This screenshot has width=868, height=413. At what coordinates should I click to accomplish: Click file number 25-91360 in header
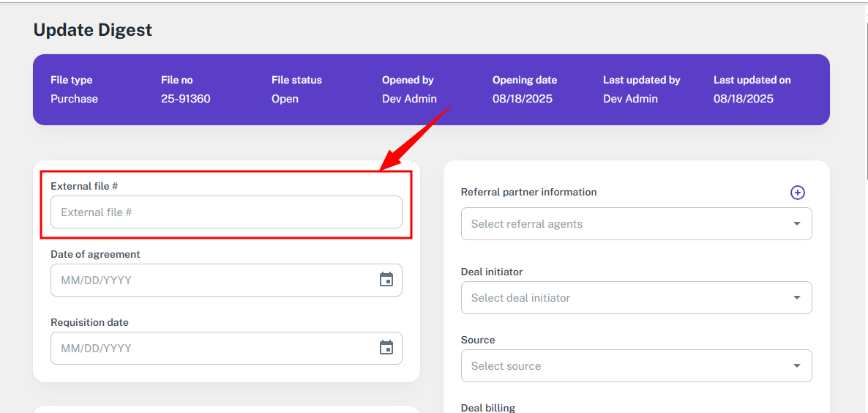click(x=185, y=99)
